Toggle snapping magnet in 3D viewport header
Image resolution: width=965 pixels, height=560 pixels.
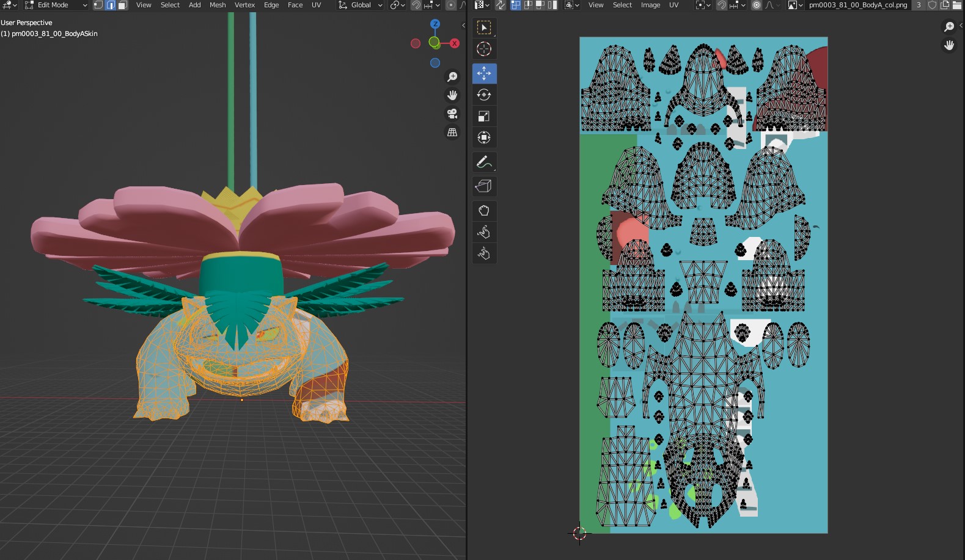coord(416,5)
